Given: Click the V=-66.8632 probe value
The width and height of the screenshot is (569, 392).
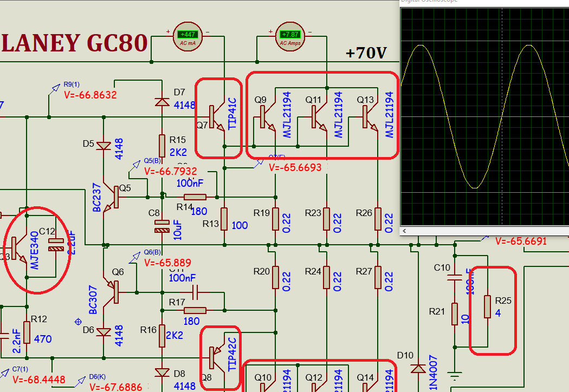Looking at the screenshot, I should tap(90, 95).
